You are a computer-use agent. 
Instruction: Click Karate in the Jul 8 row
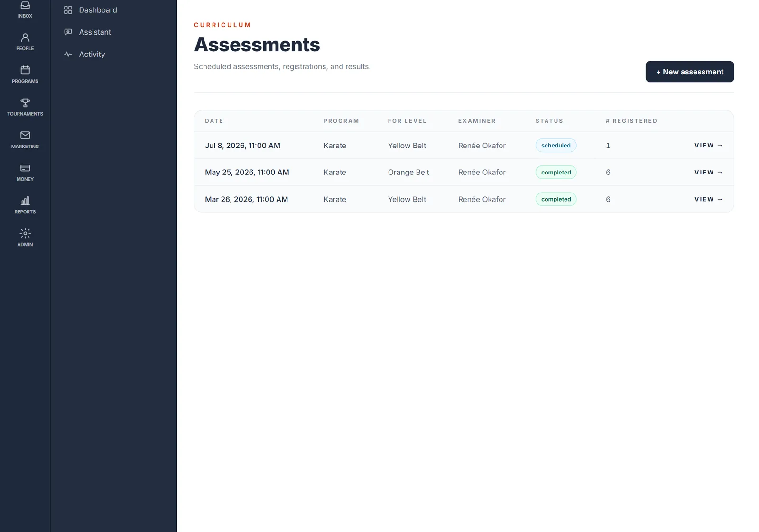click(x=335, y=146)
